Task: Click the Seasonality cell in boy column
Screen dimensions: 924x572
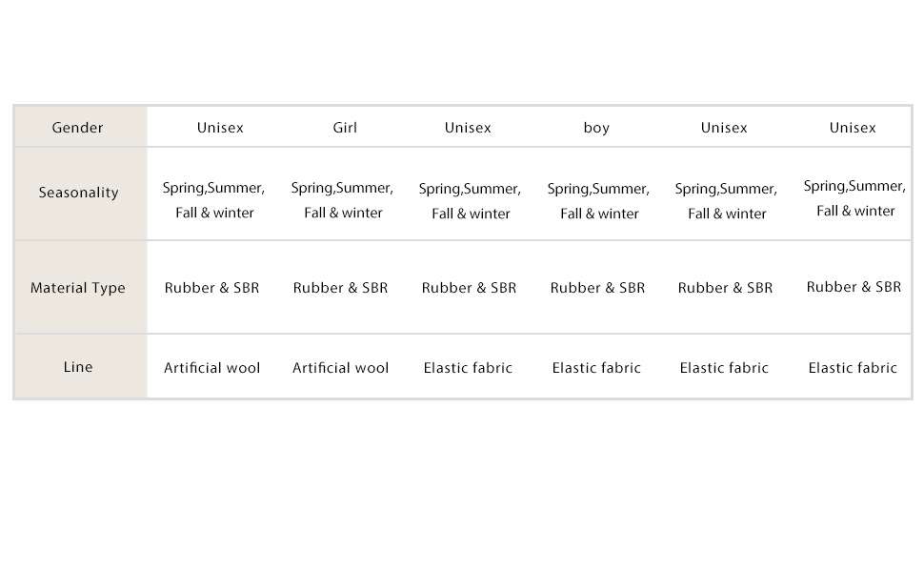Action: [x=599, y=201]
